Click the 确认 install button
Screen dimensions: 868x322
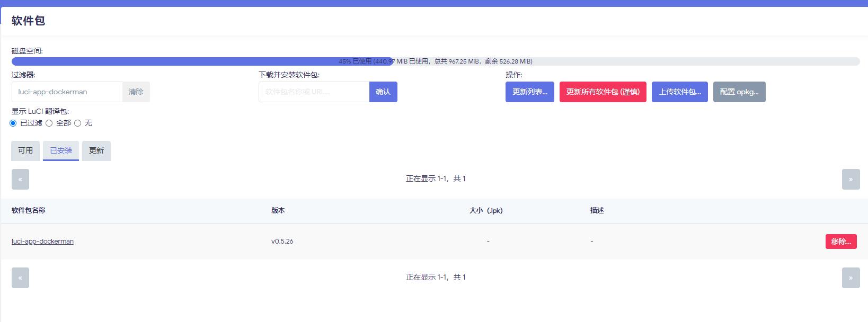[x=383, y=92]
